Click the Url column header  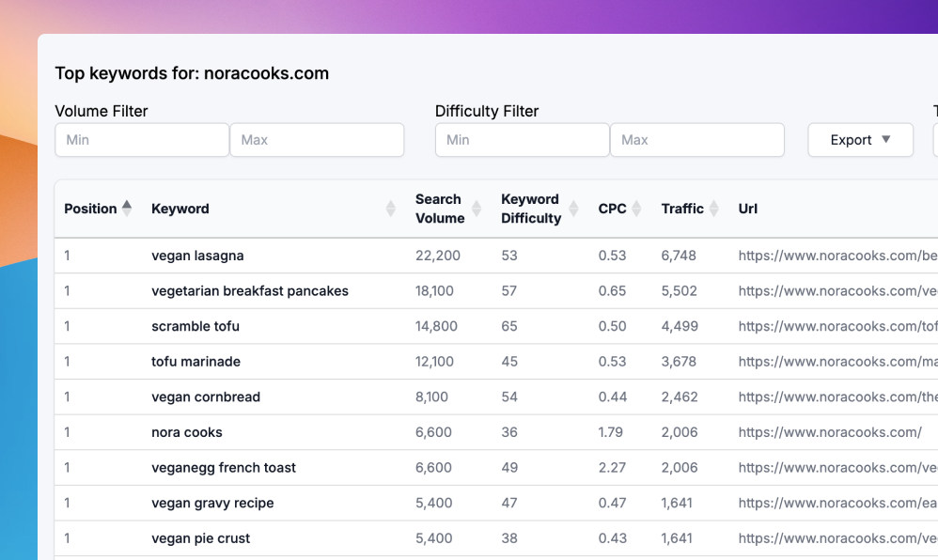point(748,209)
